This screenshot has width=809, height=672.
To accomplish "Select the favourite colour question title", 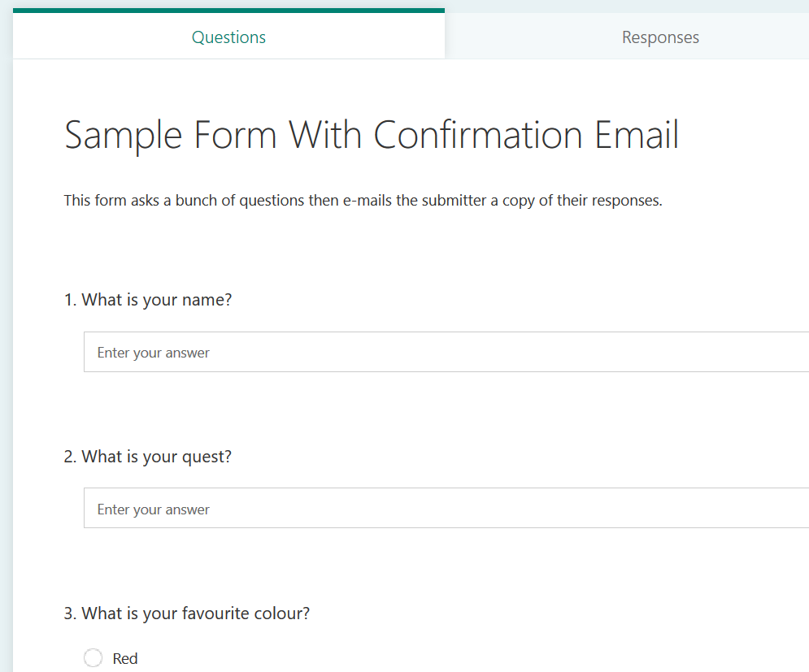I will pyautogui.click(x=196, y=613).
